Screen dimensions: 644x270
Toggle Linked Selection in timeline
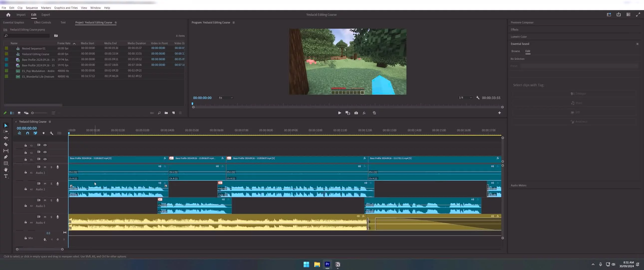[35, 133]
